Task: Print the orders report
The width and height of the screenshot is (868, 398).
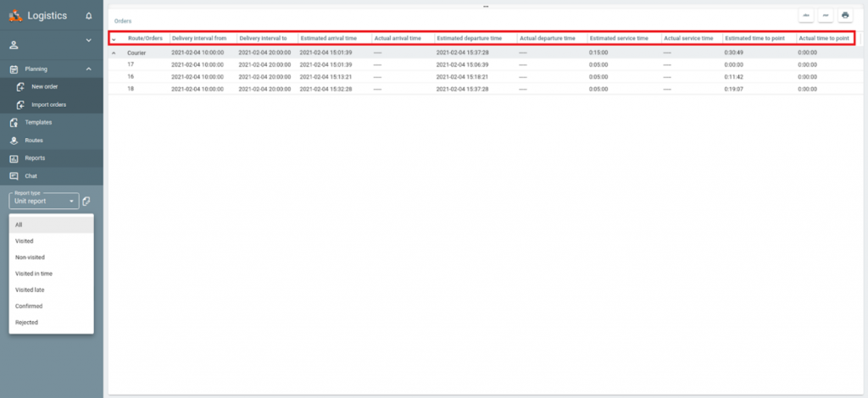Action: (844, 15)
